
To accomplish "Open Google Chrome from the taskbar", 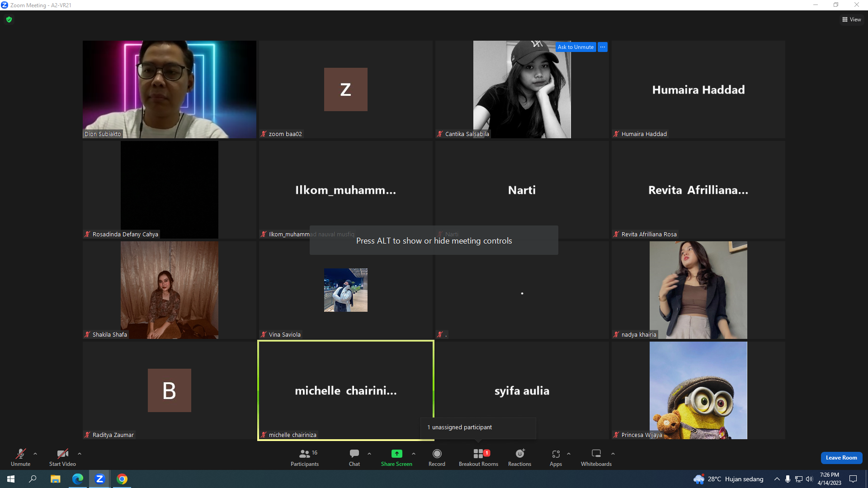I will tap(122, 479).
